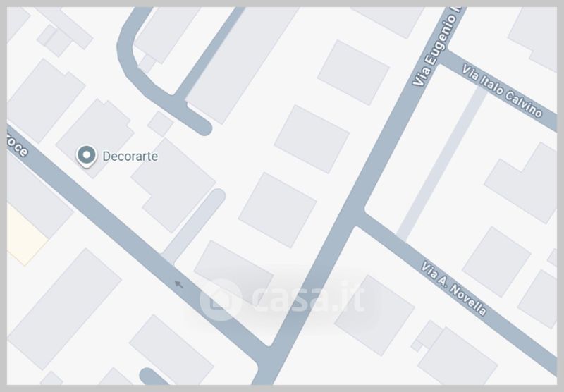Click the Decorarte map pin marker
The height and width of the screenshot is (392, 564).
tap(86, 156)
